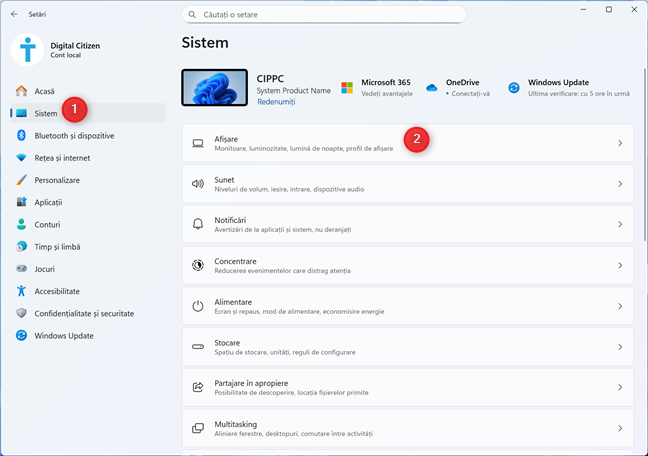The height and width of the screenshot is (456, 648).
Task: Click the Accesibilitate icon in sidebar
Action: 21,291
